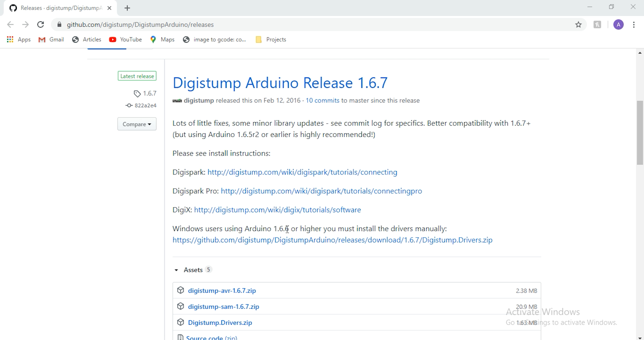Open the Maps bookmark

162,40
